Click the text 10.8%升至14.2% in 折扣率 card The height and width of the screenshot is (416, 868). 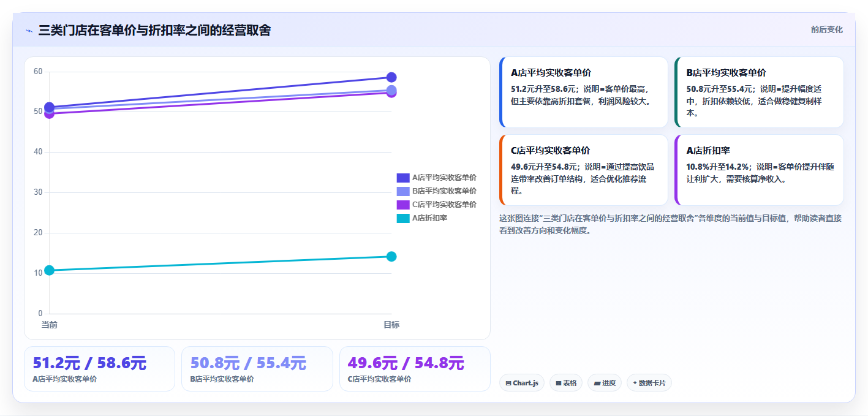tap(717, 167)
